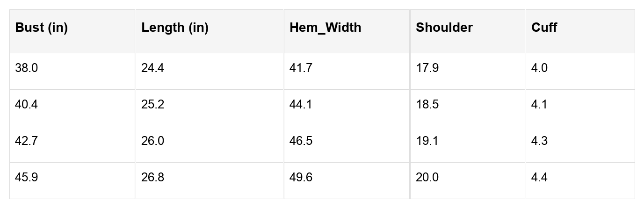Select the Cuff cell showing 4.0
Image resolution: width=644 pixels, height=208 pixels.
click(540, 68)
